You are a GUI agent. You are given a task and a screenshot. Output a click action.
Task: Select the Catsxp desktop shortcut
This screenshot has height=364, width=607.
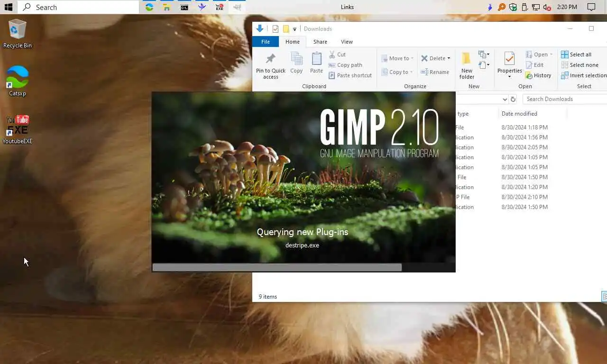(18, 81)
